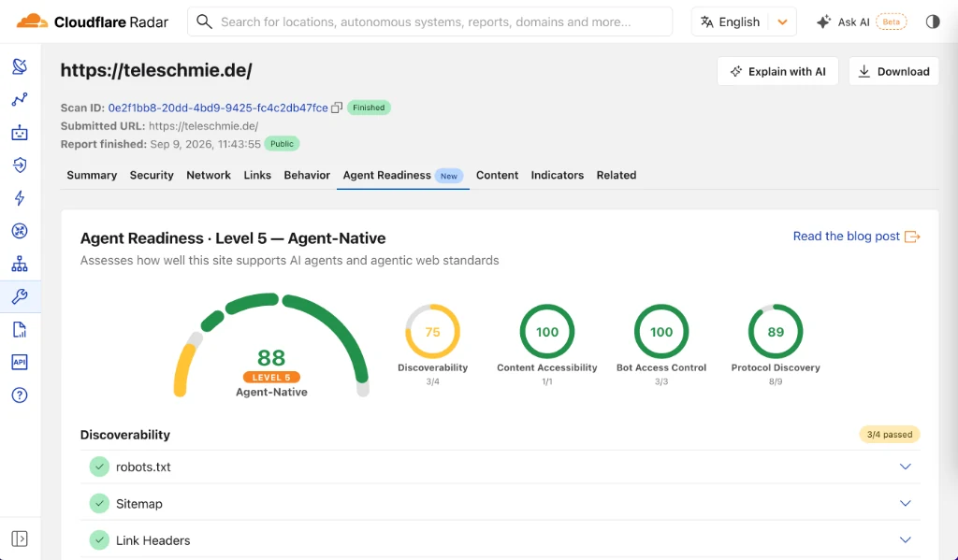958x560 pixels.
Task: Expand the robots.txt row chevron
Action: [x=906, y=467]
